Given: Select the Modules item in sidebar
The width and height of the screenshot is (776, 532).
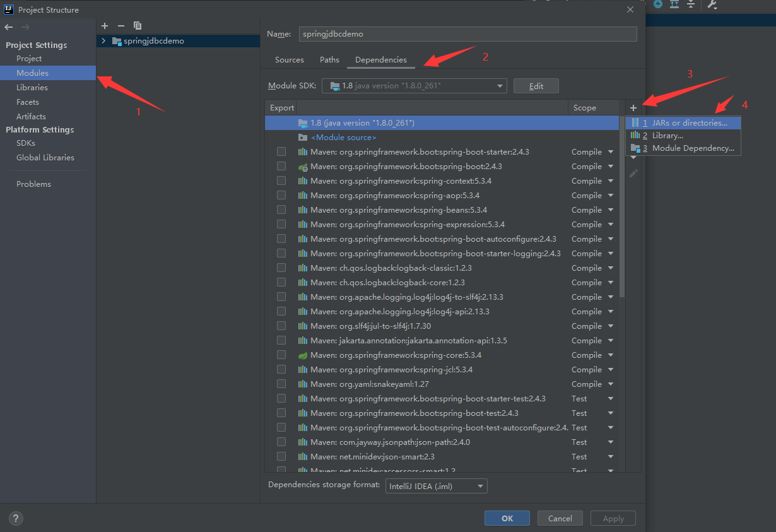Looking at the screenshot, I should (48, 73).
